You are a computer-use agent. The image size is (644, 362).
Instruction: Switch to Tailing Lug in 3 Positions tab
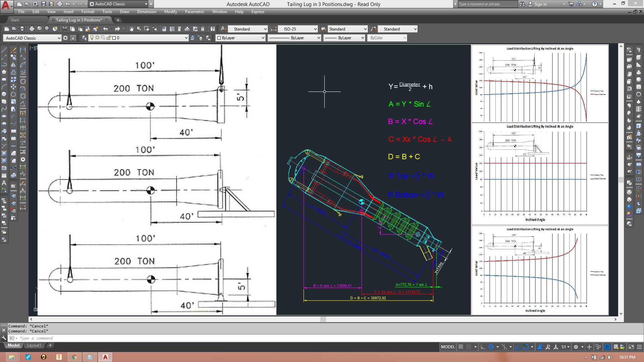point(79,20)
